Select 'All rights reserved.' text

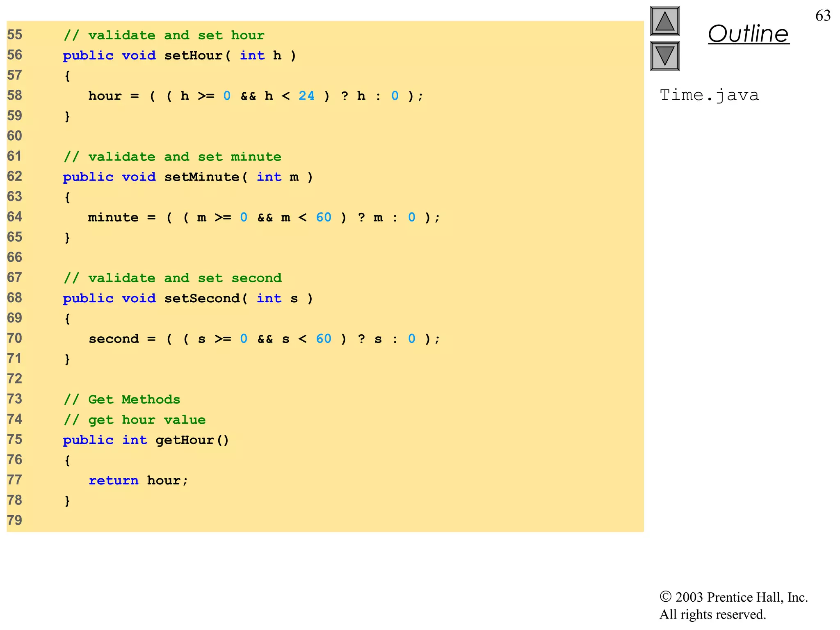[x=712, y=614]
